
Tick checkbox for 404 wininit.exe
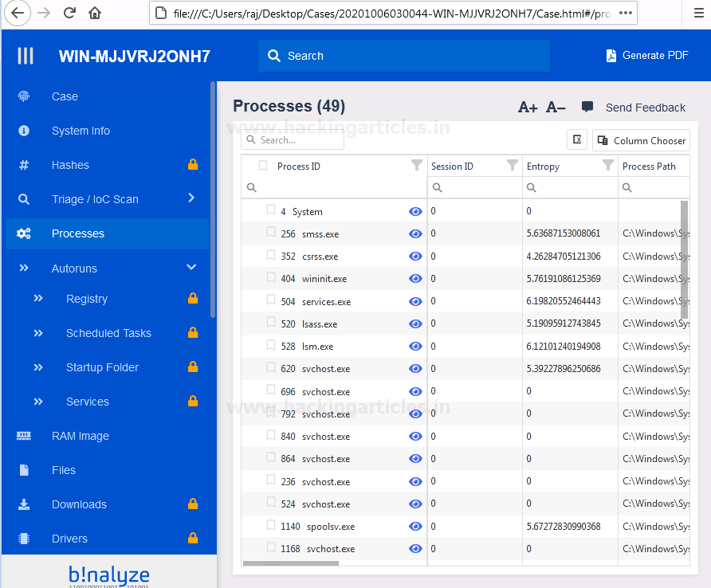tap(271, 277)
